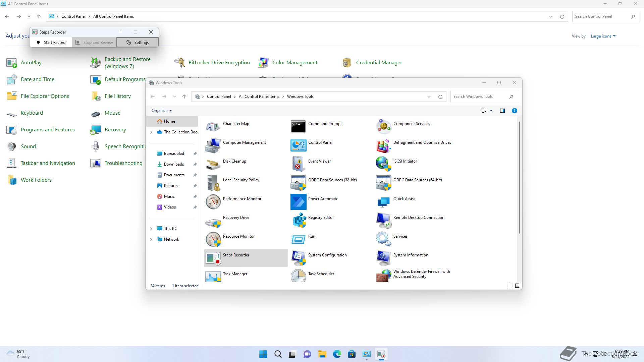Screen dimensions: 644x362
Task: Open recent locations dropdown in Control Panel window
Action: [x=29, y=16]
